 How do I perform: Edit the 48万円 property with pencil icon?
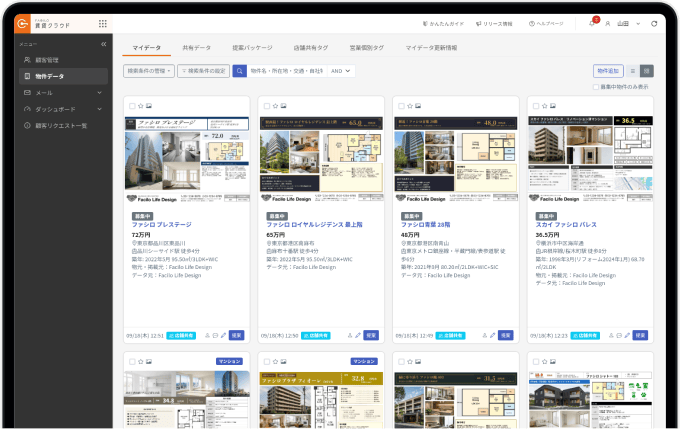[492, 335]
